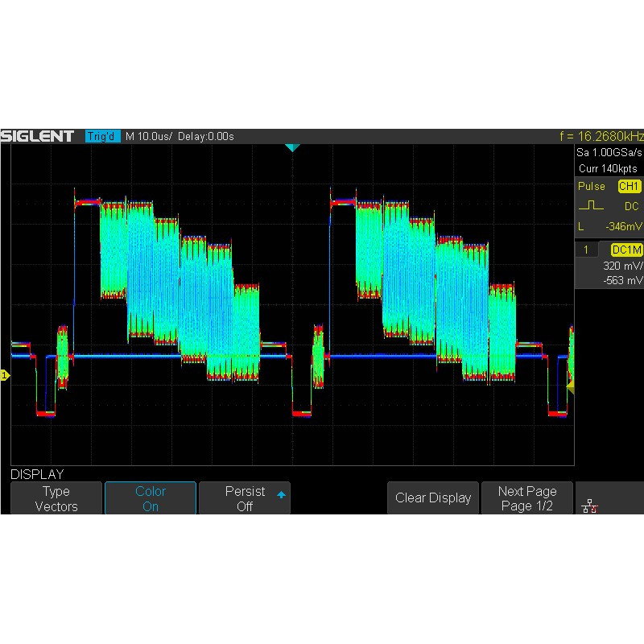644x644 pixels.
Task: Click the trigger level arrow on right edge
Action: [x=568, y=388]
